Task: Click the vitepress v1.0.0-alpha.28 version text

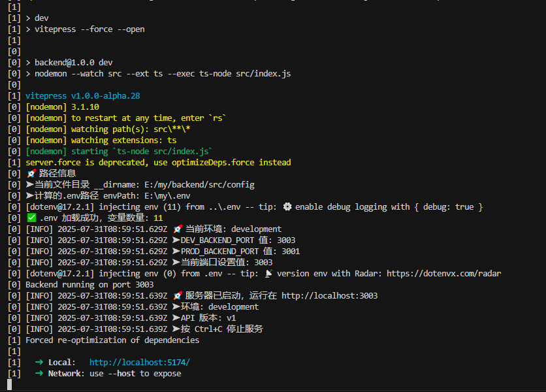Action: tap(83, 95)
